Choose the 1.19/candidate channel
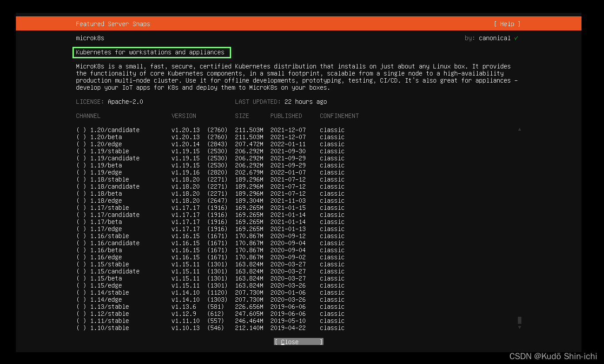The height and width of the screenshot is (364, 604). click(x=210, y=158)
